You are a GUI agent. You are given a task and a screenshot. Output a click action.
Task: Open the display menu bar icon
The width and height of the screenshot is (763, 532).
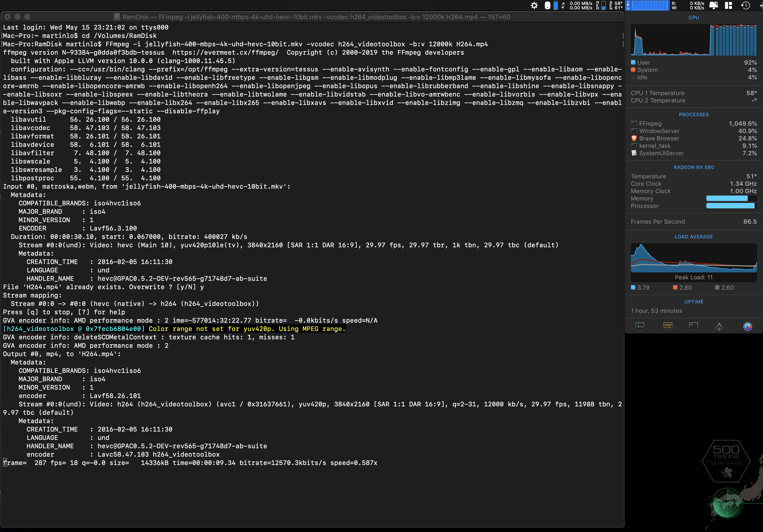click(x=713, y=5)
